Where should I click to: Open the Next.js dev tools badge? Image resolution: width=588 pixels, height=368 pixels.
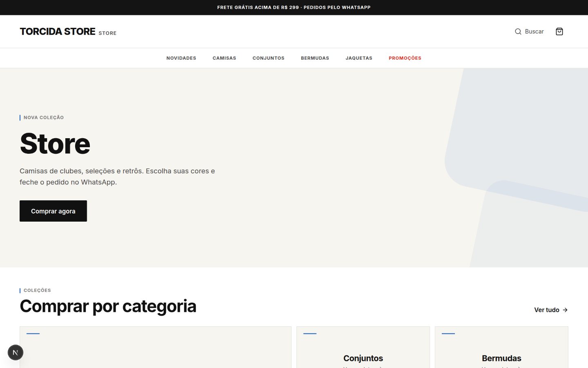16,352
